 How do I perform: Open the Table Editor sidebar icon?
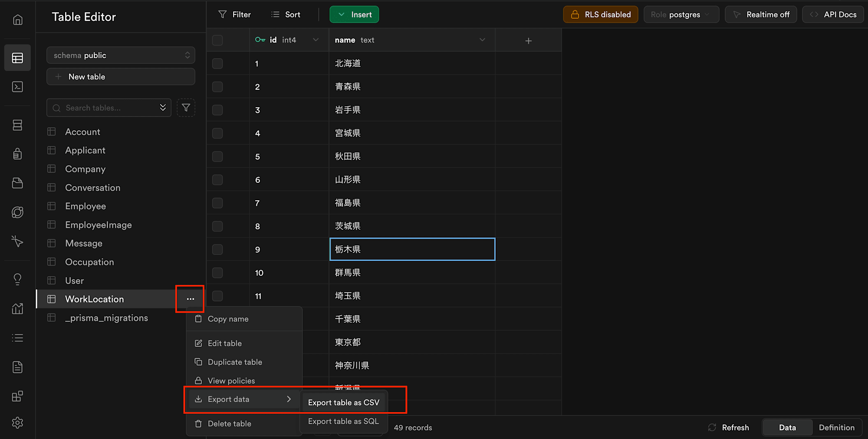(x=17, y=58)
